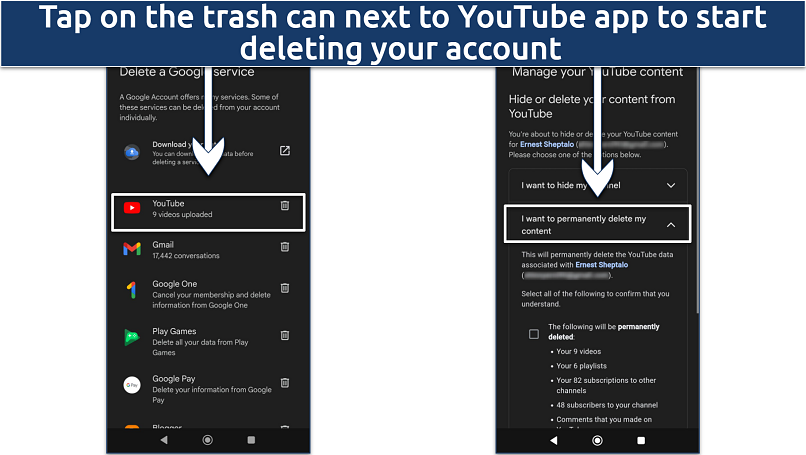This screenshot has height=455, width=806.
Task: Tap the trash can next to Google One
Action: point(285,288)
